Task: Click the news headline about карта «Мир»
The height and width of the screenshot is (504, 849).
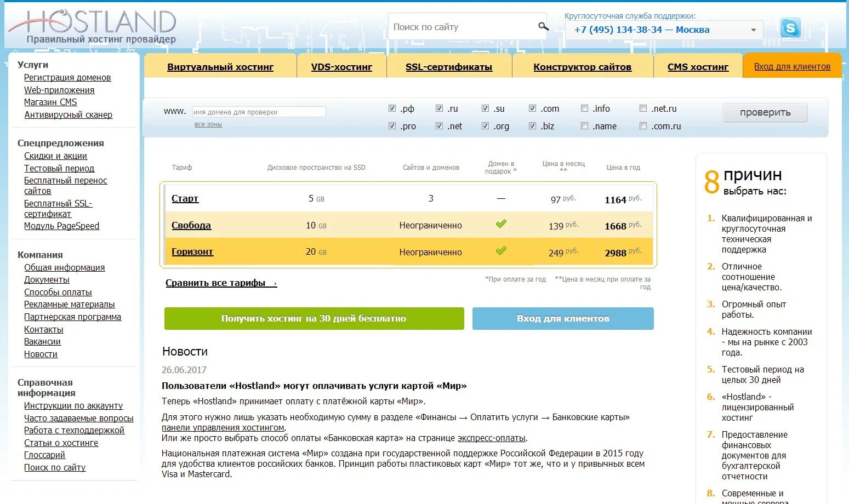Action: click(314, 386)
